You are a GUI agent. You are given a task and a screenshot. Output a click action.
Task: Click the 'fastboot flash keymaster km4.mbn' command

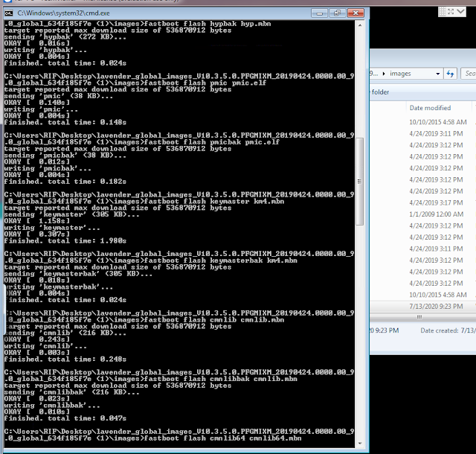(214, 202)
